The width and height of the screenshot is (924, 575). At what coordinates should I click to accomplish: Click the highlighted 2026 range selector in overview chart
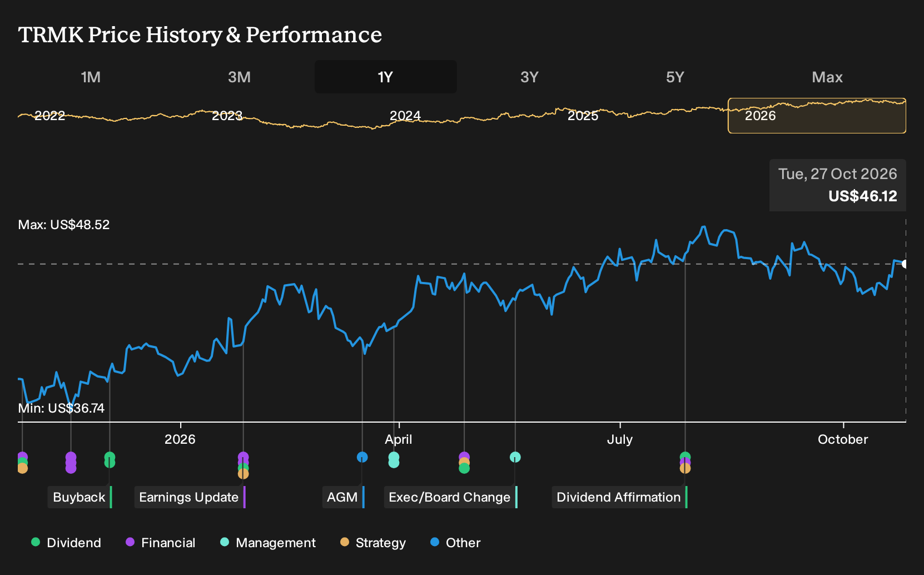tap(817, 116)
